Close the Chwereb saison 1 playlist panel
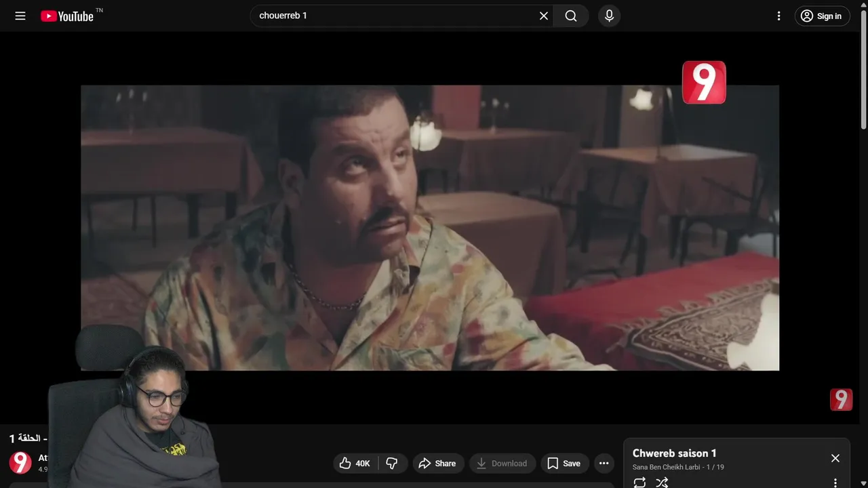The height and width of the screenshot is (488, 868). tap(835, 458)
